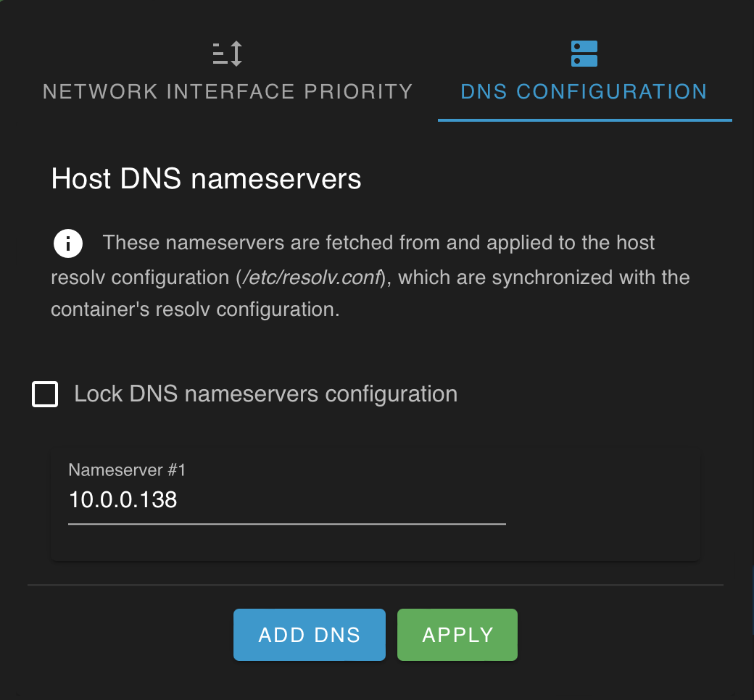Click the Nameserver #1 label
The width and height of the screenshot is (754, 700).
[127, 470]
